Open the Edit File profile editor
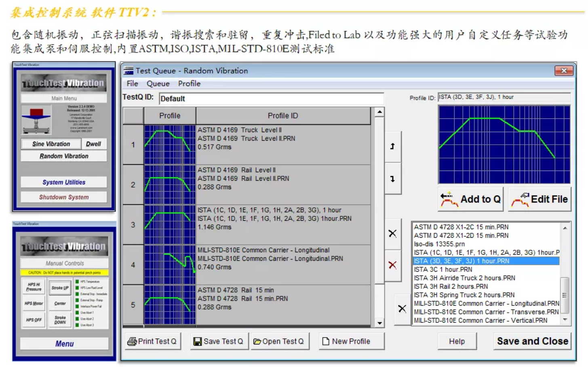Image resolution: width=588 pixels, height=367 pixels. pos(540,199)
